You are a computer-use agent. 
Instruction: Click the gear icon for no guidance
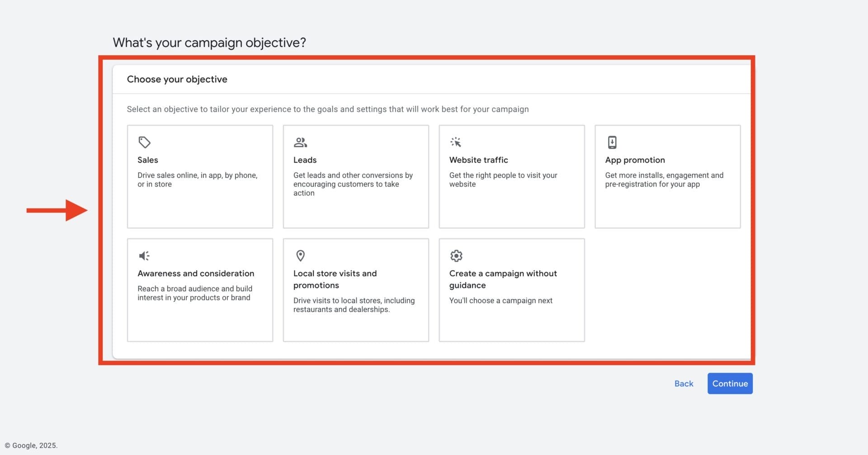[456, 256]
